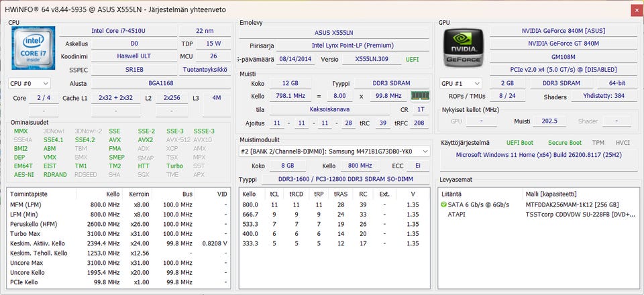This screenshot has width=644, height=295.
Task: Click the green SATA drive status checkmark
Action: (443, 204)
